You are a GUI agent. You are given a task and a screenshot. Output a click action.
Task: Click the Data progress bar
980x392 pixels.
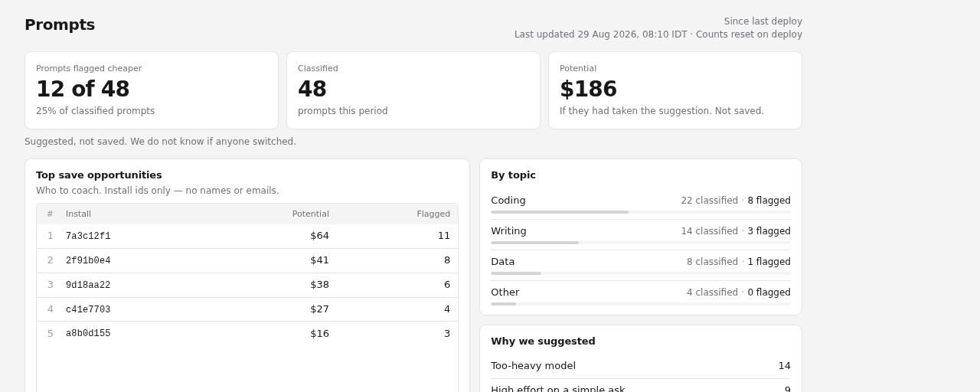click(641, 273)
